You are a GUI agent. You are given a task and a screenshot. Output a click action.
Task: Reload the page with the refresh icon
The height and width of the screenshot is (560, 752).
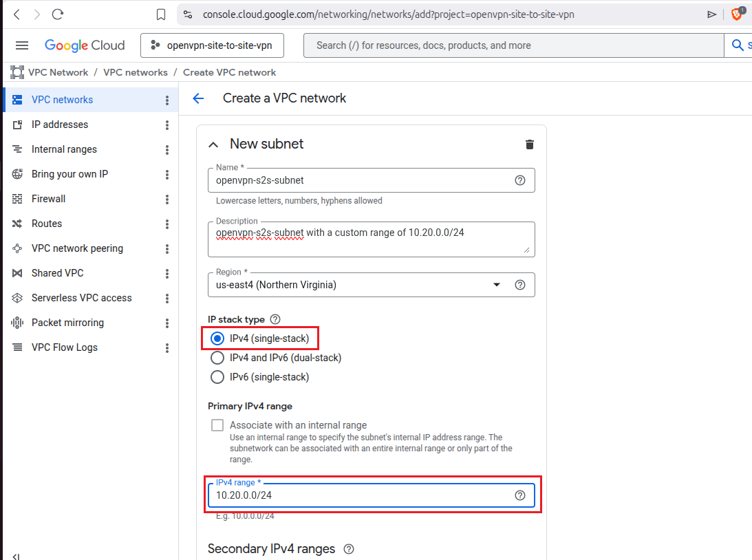58,14
